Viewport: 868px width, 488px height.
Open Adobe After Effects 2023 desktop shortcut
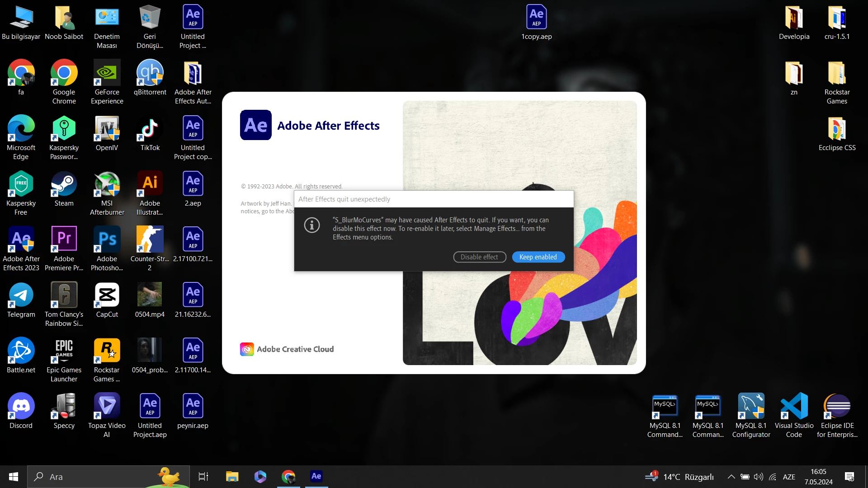[x=21, y=240]
